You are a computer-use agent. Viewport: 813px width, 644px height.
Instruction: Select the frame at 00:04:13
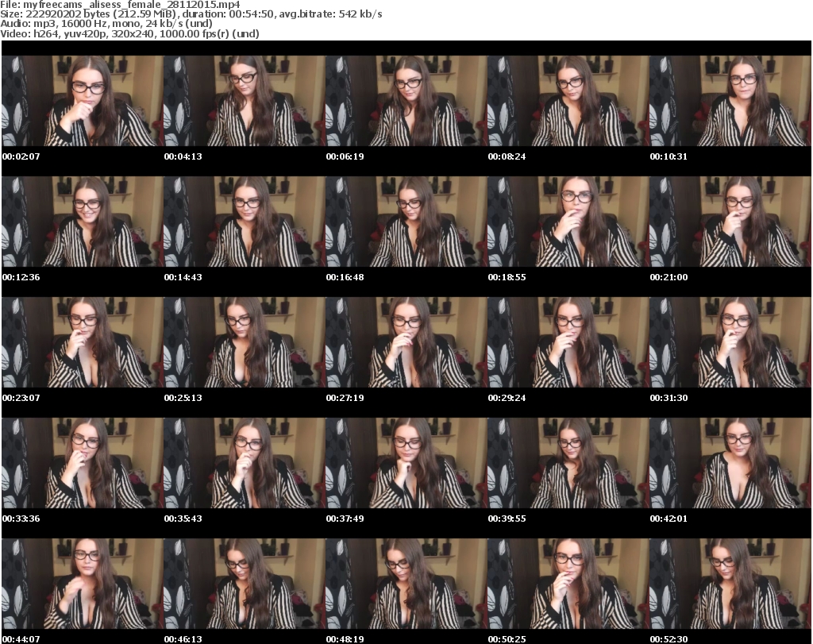pyautogui.click(x=245, y=101)
